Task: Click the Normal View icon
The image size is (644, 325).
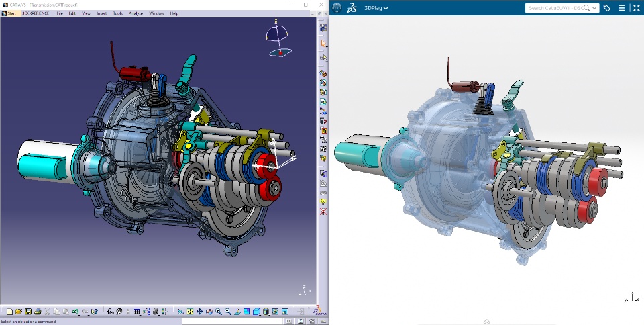Action: click(x=237, y=312)
